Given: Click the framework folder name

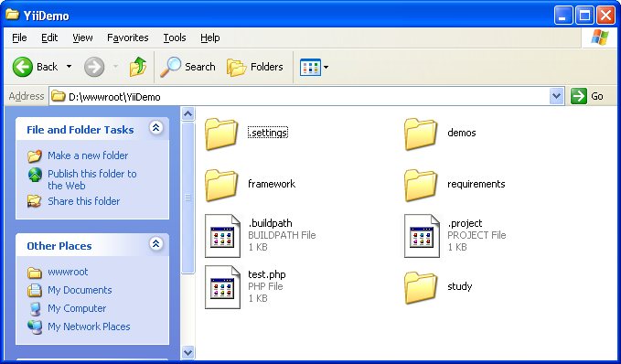Looking at the screenshot, I should coord(272,184).
